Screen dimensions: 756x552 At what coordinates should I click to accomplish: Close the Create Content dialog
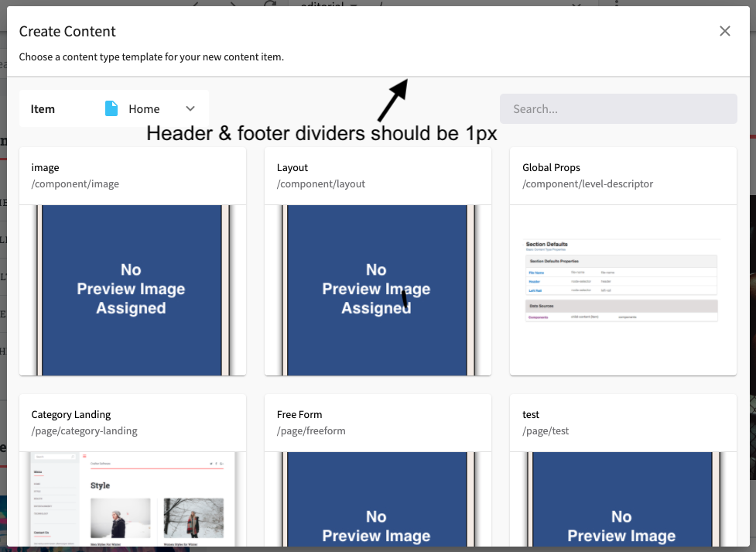click(x=724, y=32)
